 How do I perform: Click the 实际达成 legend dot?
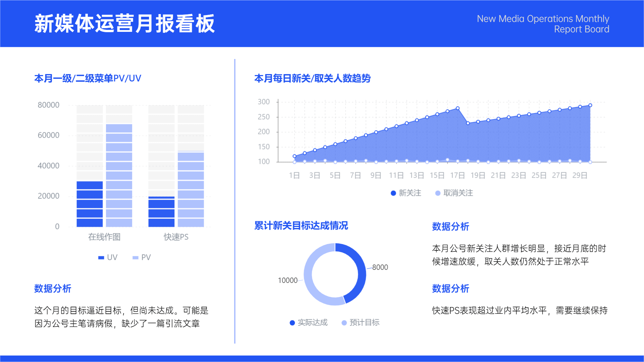(x=292, y=323)
